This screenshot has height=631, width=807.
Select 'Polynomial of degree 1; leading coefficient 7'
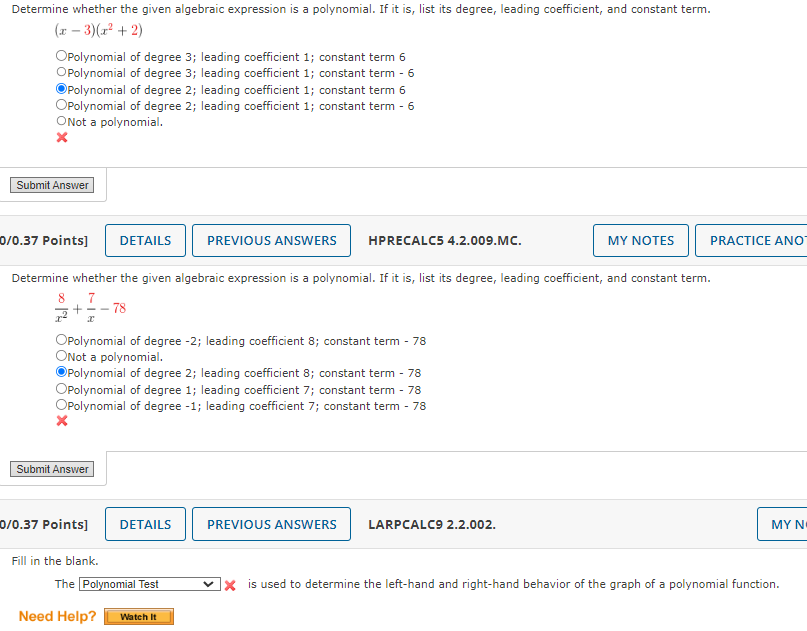(x=59, y=389)
